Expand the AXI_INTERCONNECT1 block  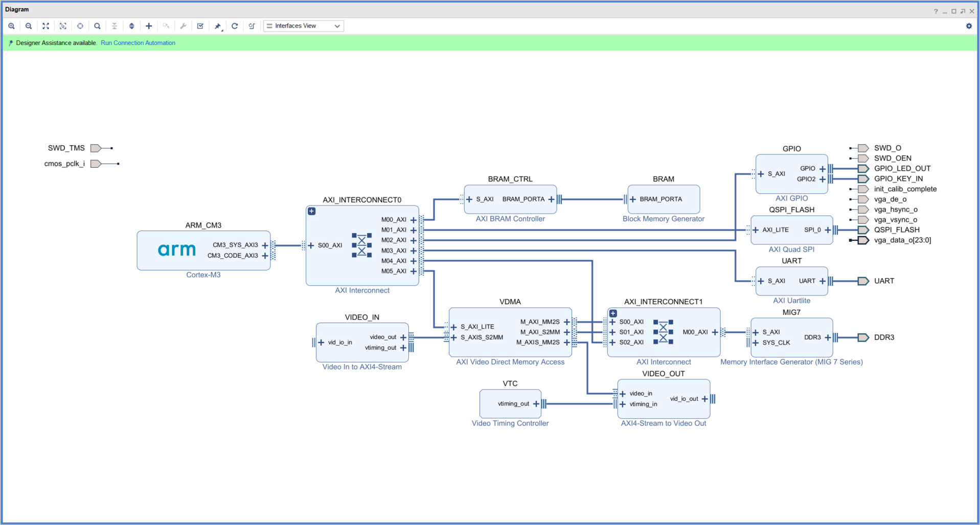coord(612,313)
